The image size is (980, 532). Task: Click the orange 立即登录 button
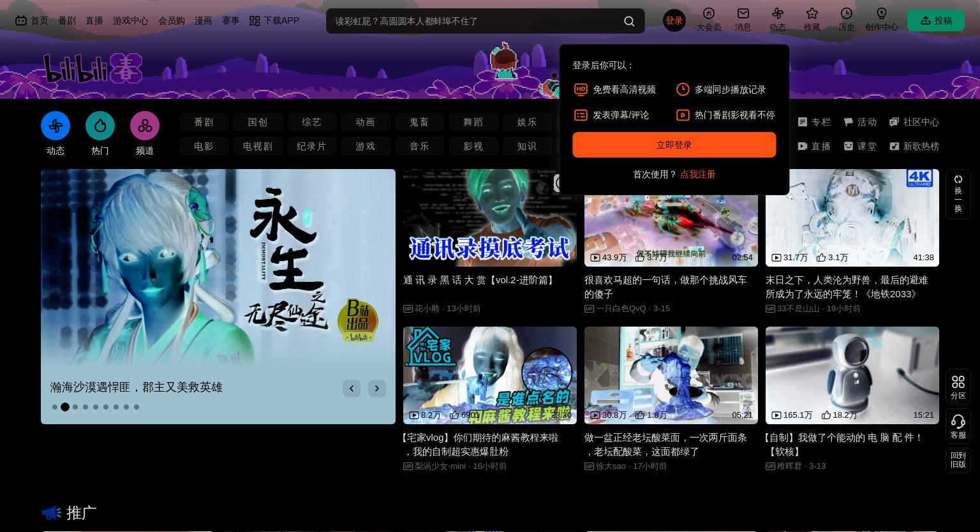coord(674,145)
